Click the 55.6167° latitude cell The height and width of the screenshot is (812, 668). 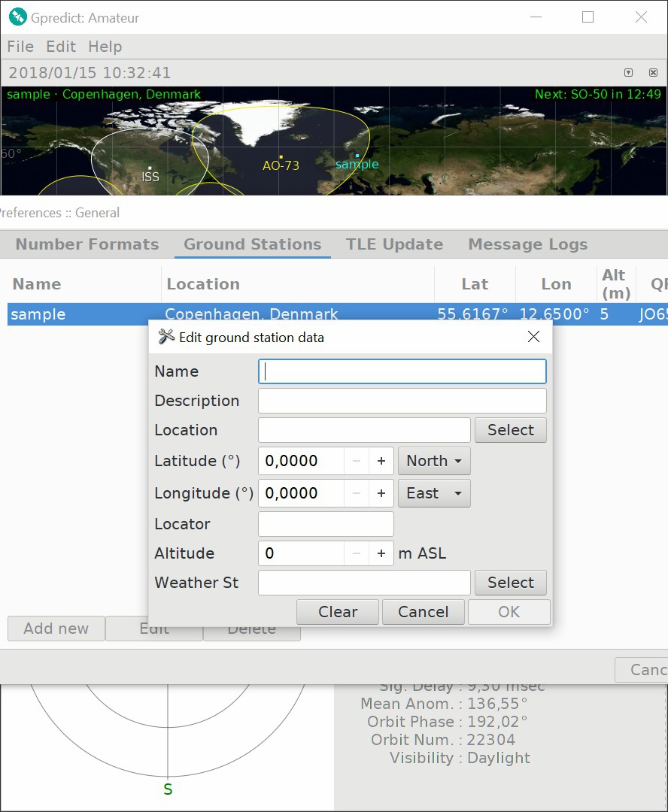pos(472,314)
